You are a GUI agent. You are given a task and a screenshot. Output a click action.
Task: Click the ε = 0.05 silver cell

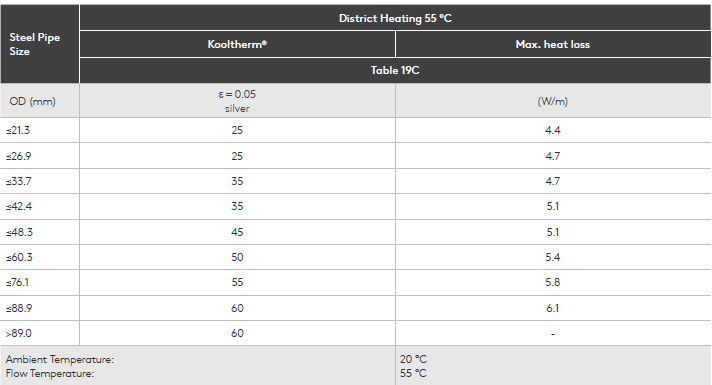click(x=237, y=101)
